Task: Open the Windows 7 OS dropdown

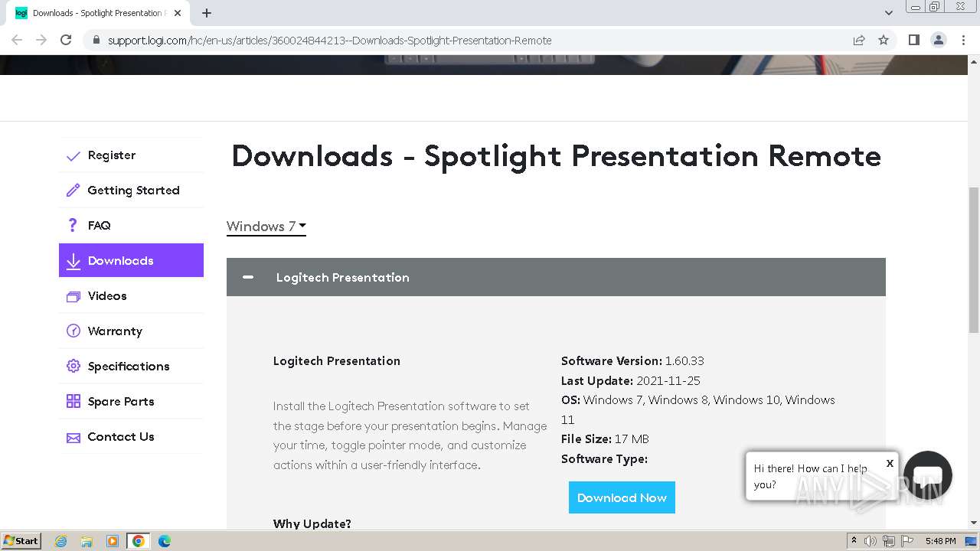Action: pyautogui.click(x=266, y=227)
